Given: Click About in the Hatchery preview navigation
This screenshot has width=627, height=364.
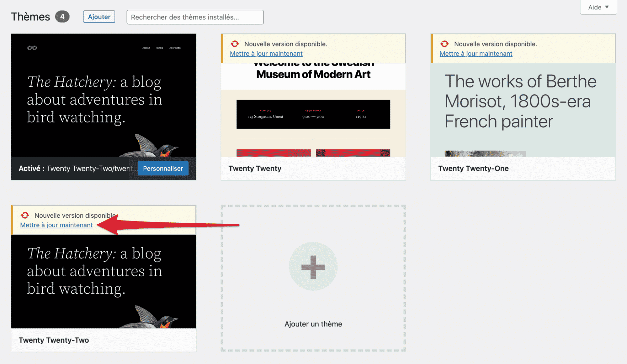Looking at the screenshot, I should tap(146, 48).
